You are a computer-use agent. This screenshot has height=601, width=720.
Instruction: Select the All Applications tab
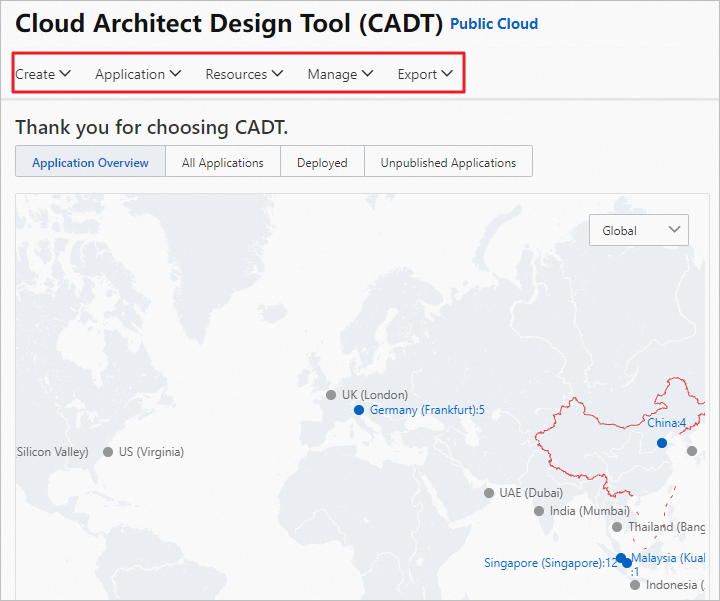point(223,162)
